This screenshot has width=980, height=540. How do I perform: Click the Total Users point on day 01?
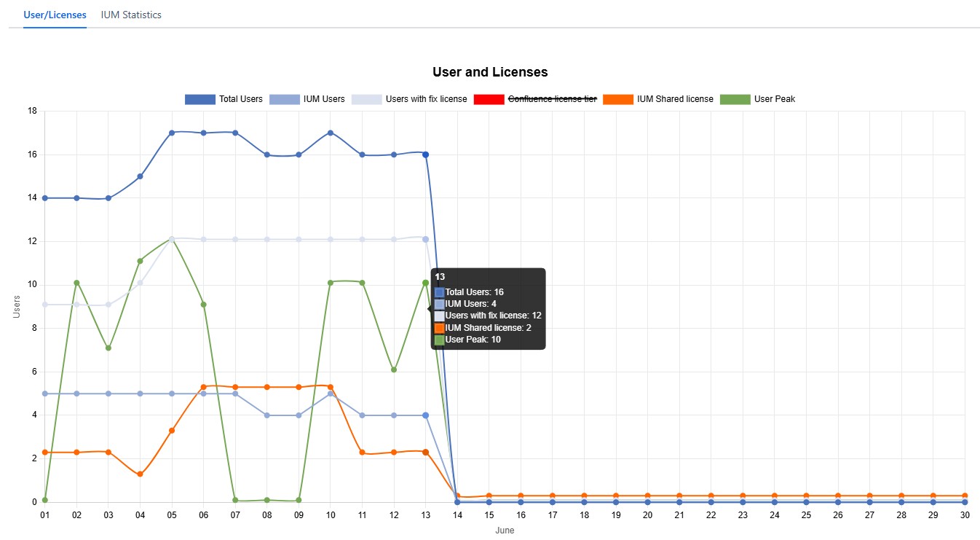(x=45, y=198)
